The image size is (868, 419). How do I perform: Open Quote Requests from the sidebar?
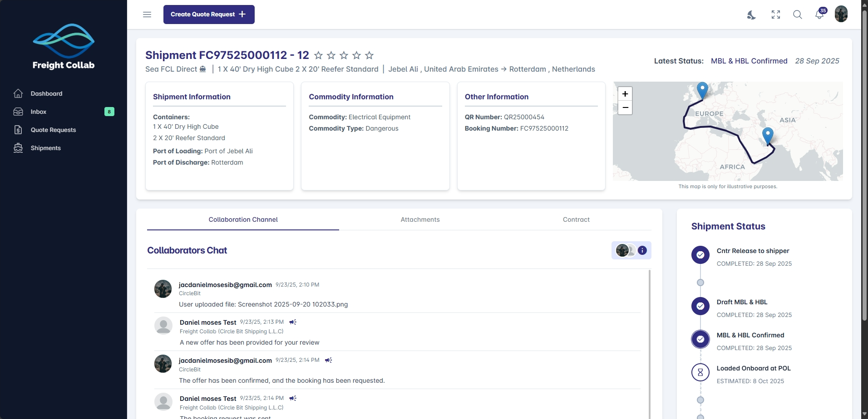click(53, 130)
